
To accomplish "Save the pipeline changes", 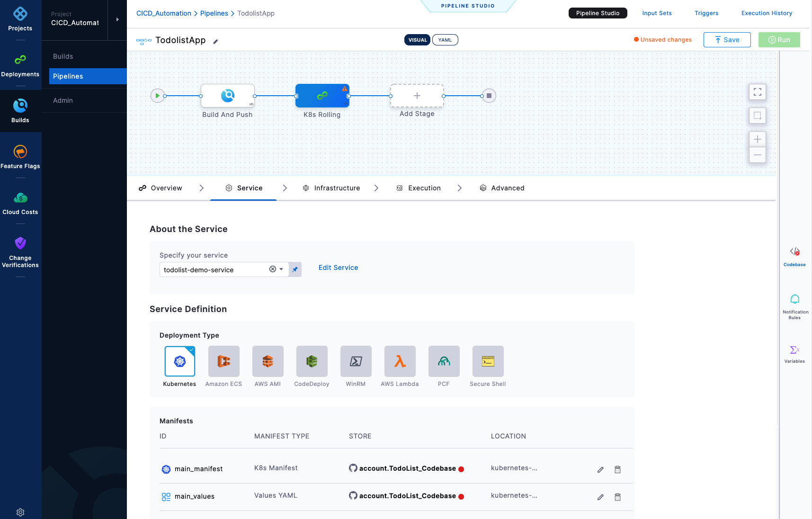I will (x=727, y=40).
